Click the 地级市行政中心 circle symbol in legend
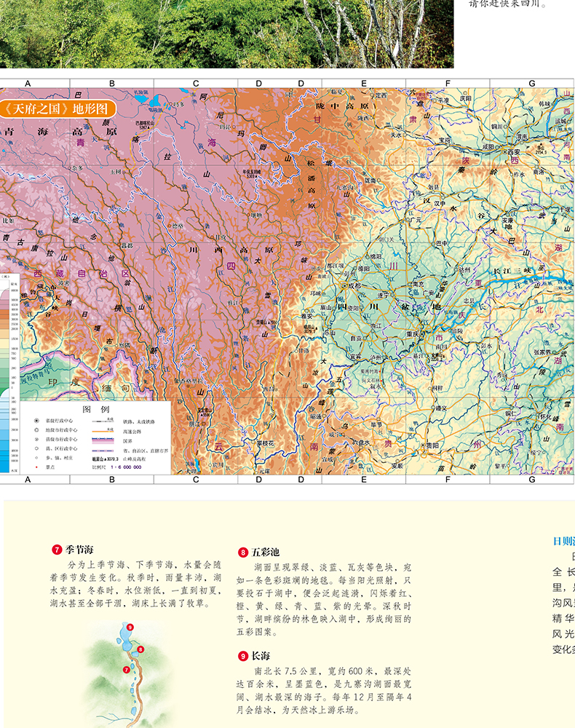 [x=36, y=430]
